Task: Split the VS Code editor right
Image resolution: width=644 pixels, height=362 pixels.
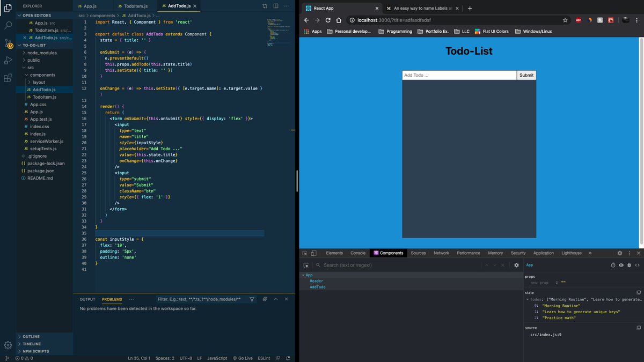Action: (276, 6)
